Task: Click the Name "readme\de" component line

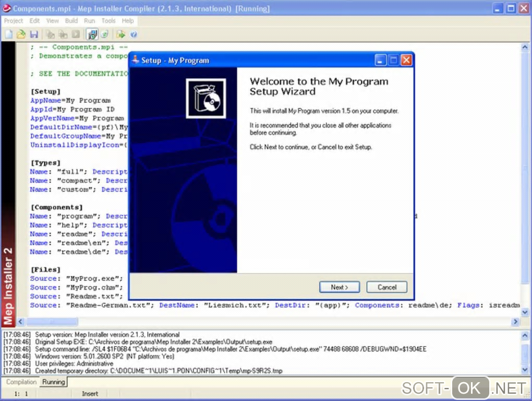Action: [79, 252]
